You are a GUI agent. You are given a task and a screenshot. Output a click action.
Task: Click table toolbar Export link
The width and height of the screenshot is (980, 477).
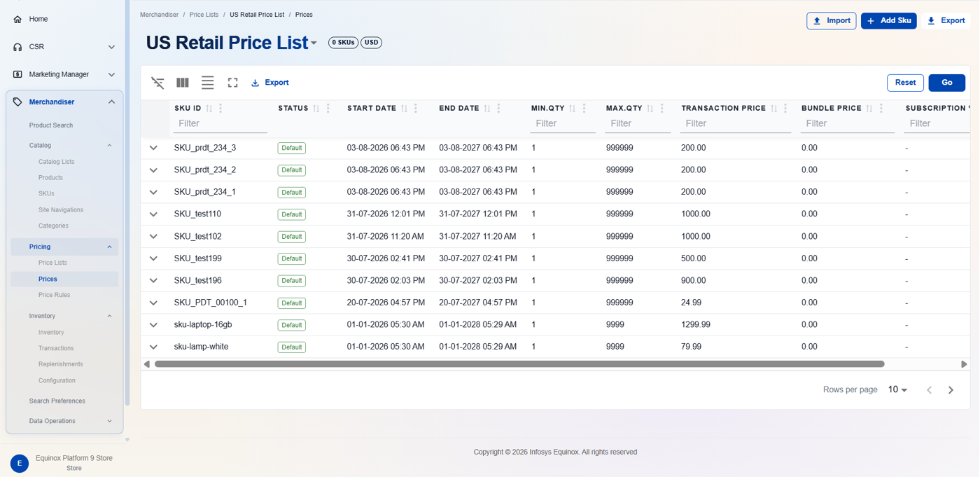(x=270, y=83)
